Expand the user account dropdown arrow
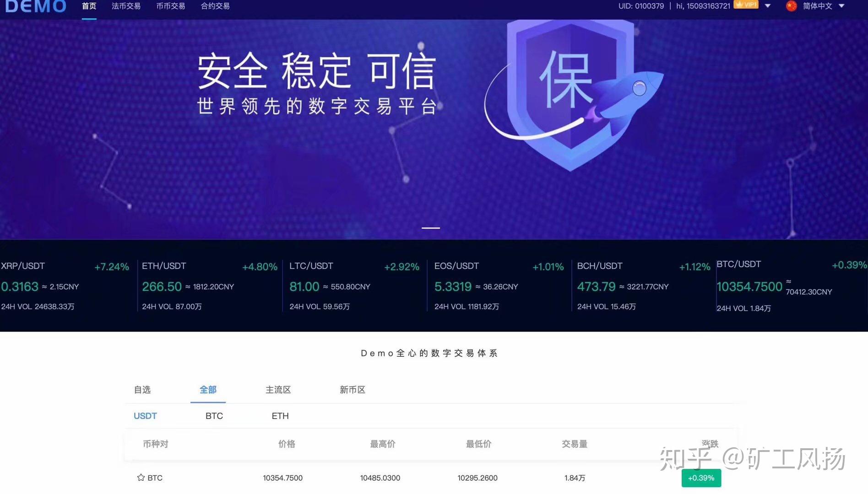The image size is (868, 494). (x=768, y=6)
